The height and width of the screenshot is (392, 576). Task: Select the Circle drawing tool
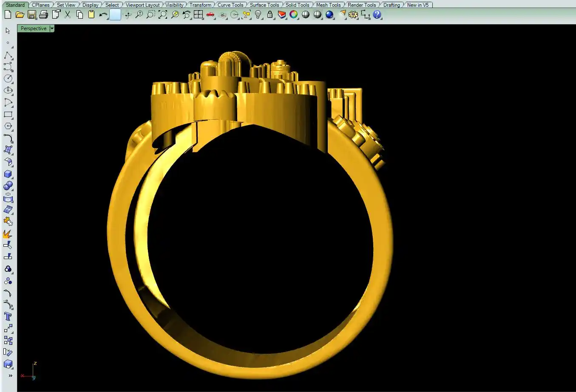8,79
